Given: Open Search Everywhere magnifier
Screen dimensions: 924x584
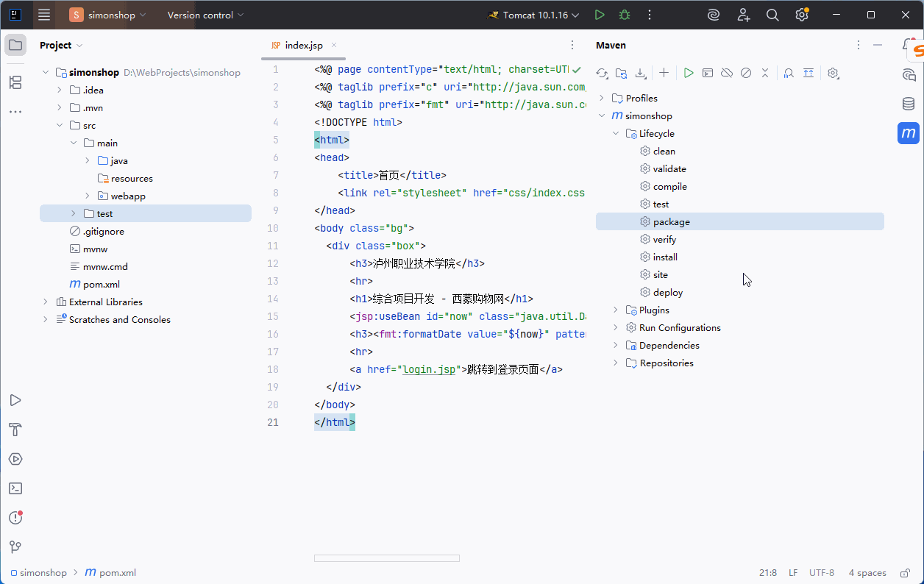Looking at the screenshot, I should click(x=772, y=15).
